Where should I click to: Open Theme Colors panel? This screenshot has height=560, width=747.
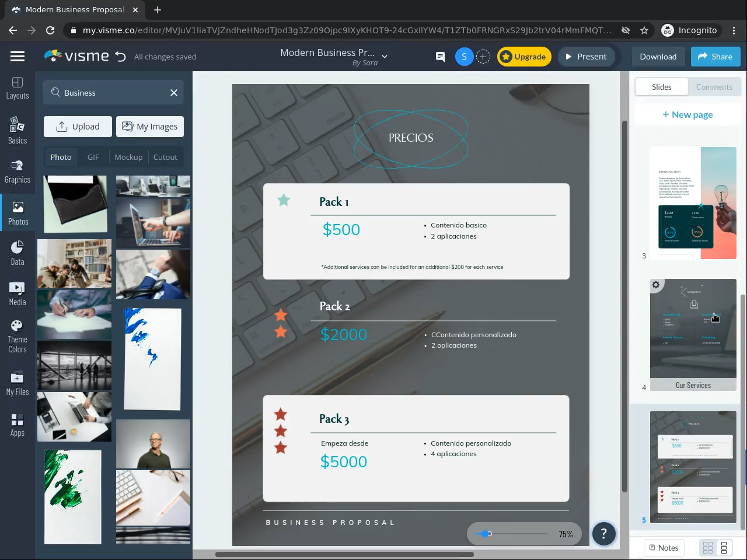[18, 337]
